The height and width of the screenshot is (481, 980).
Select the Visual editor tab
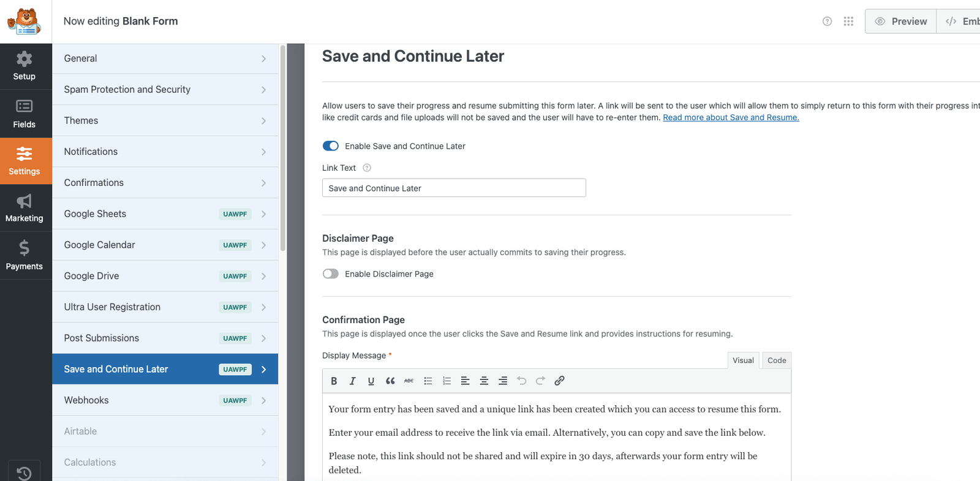tap(743, 360)
